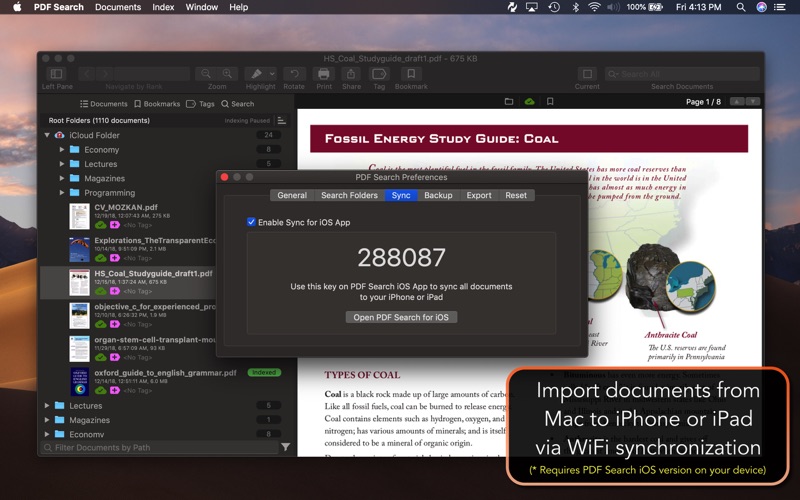
Task: Click Open PDF Search for iOS button
Action: pos(401,317)
